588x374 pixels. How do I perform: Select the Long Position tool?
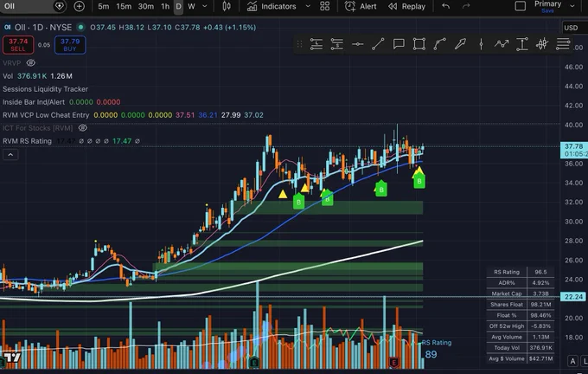(x=316, y=44)
